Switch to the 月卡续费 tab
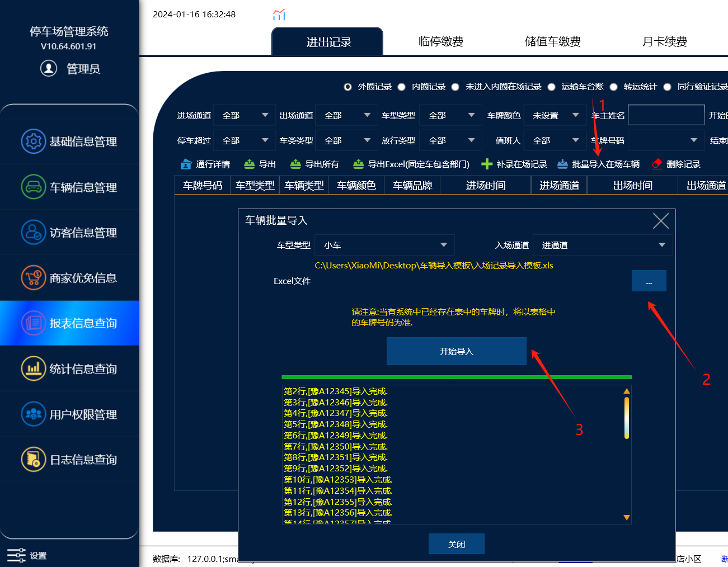Screen dimensions: 728x567 tap(664, 41)
